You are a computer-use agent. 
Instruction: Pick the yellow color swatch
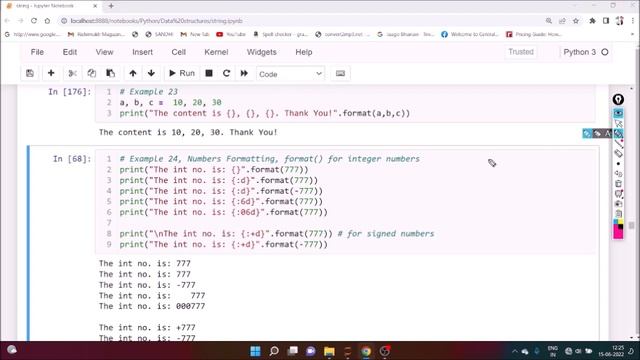coord(621,222)
